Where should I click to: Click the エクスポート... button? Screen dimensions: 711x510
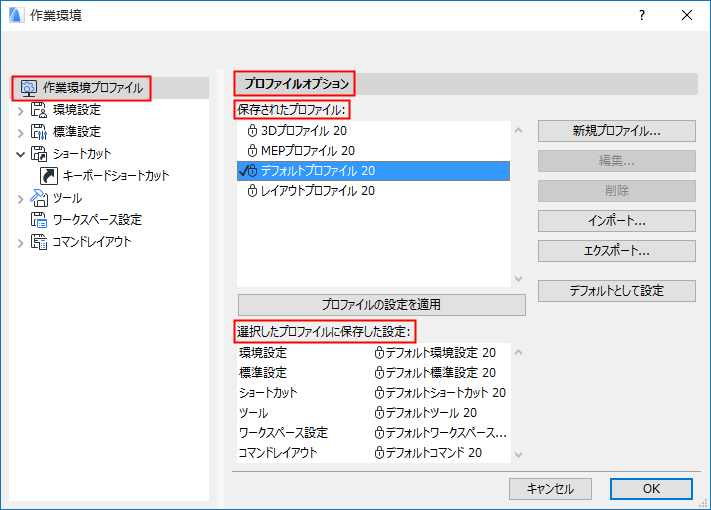pyautogui.click(x=617, y=251)
